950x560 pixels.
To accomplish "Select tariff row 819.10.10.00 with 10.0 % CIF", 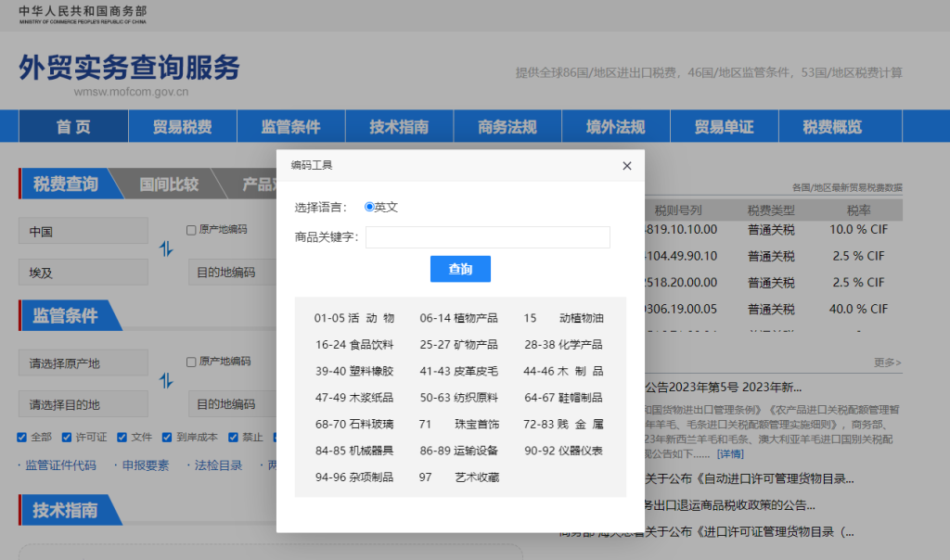I will (x=773, y=230).
